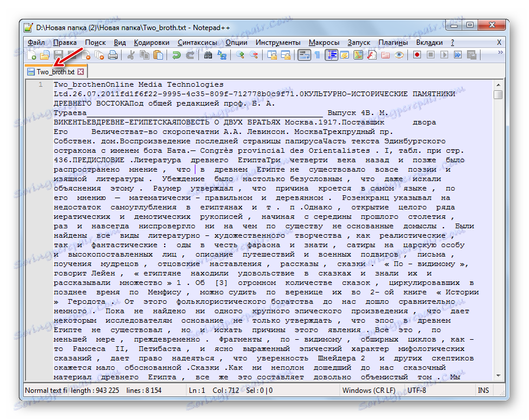Viewport: 529px width, 420px height.
Task: Open document map icon
Action: click(358, 55)
